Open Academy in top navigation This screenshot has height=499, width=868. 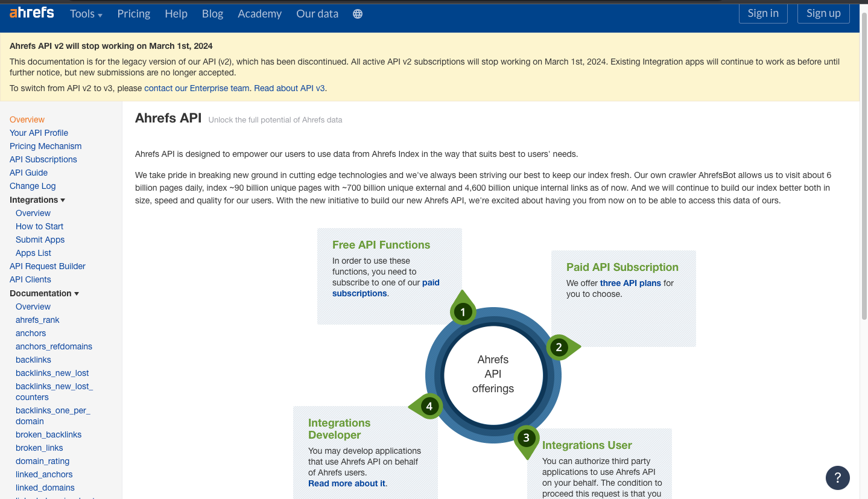click(x=259, y=14)
